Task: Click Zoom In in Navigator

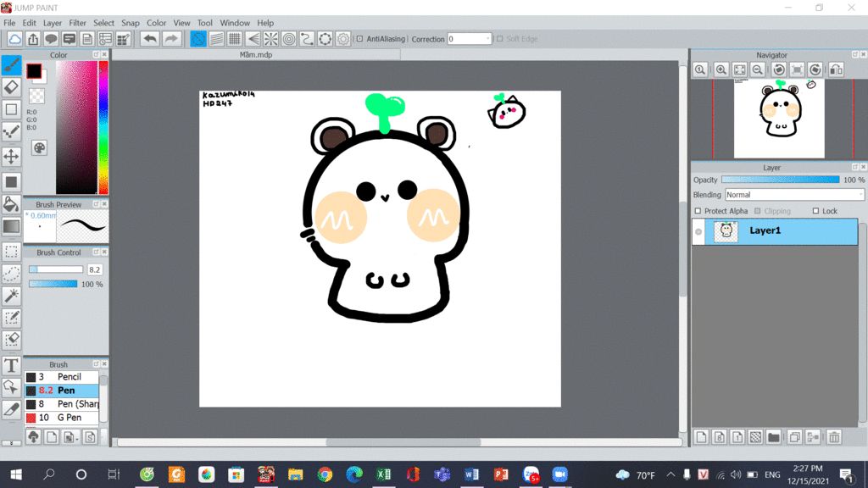Action: pos(721,69)
